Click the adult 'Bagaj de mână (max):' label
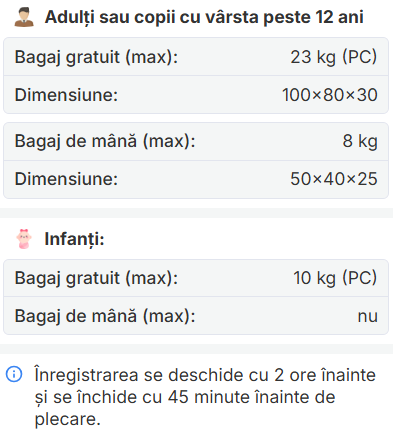 pyautogui.click(x=105, y=141)
